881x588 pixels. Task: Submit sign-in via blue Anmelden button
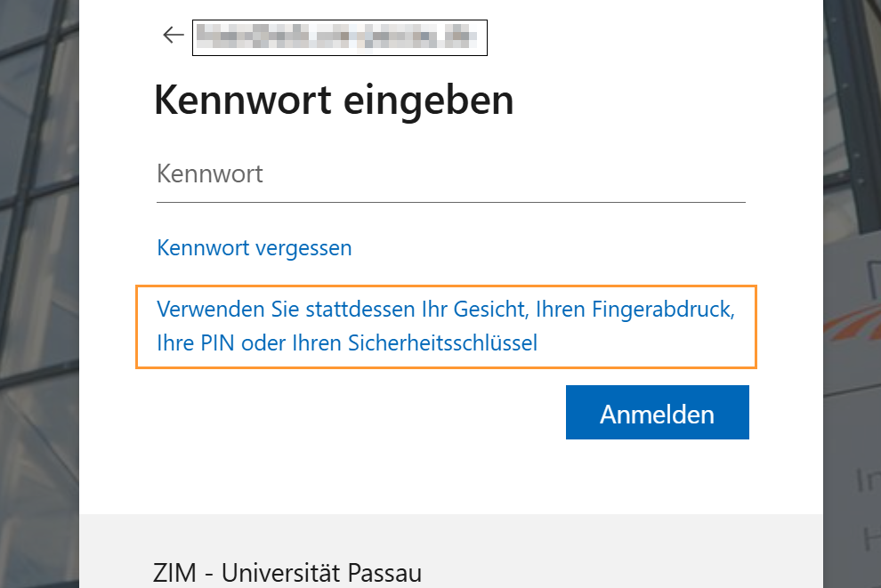[x=657, y=412]
